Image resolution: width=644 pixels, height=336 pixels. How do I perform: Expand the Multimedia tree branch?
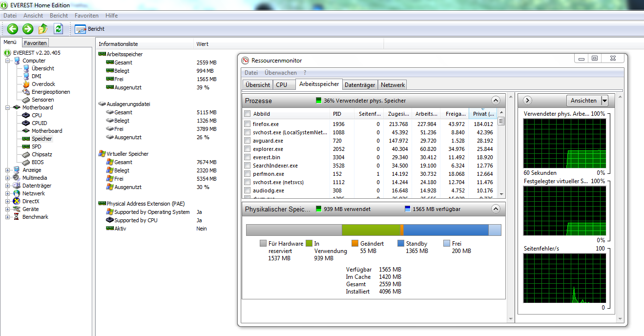8,178
